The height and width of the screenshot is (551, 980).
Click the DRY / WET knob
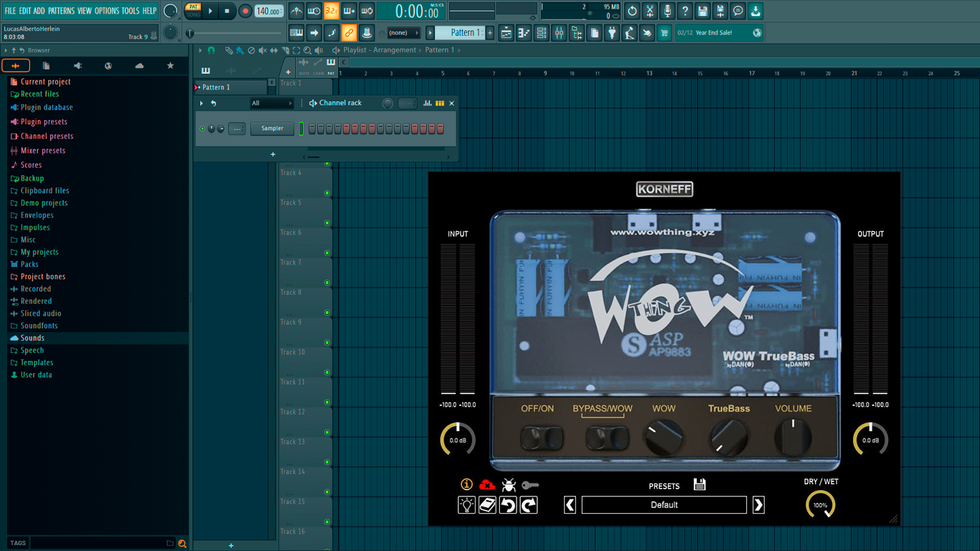[x=820, y=505]
